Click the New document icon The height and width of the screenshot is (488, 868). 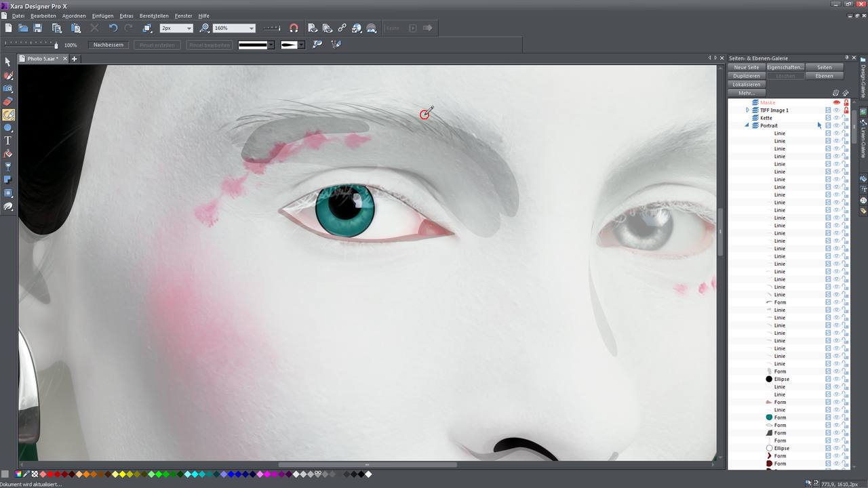(x=8, y=28)
